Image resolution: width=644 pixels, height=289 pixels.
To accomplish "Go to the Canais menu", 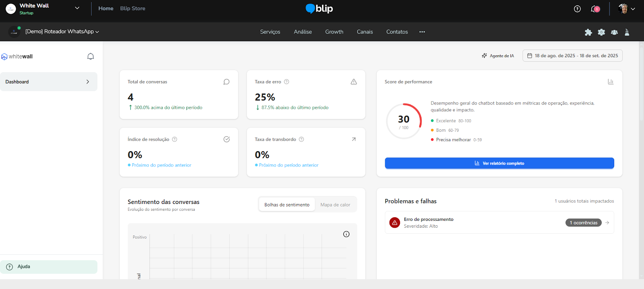I will [365, 32].
